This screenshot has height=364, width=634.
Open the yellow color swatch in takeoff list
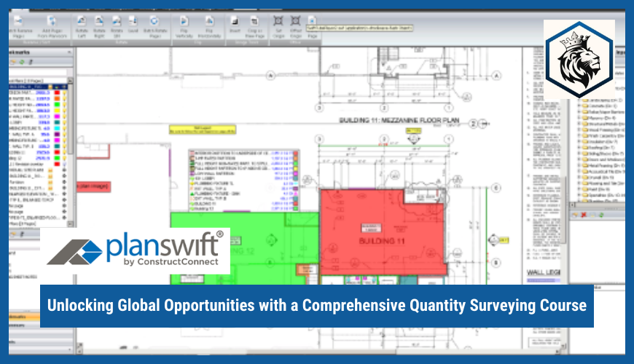point(57,110)
